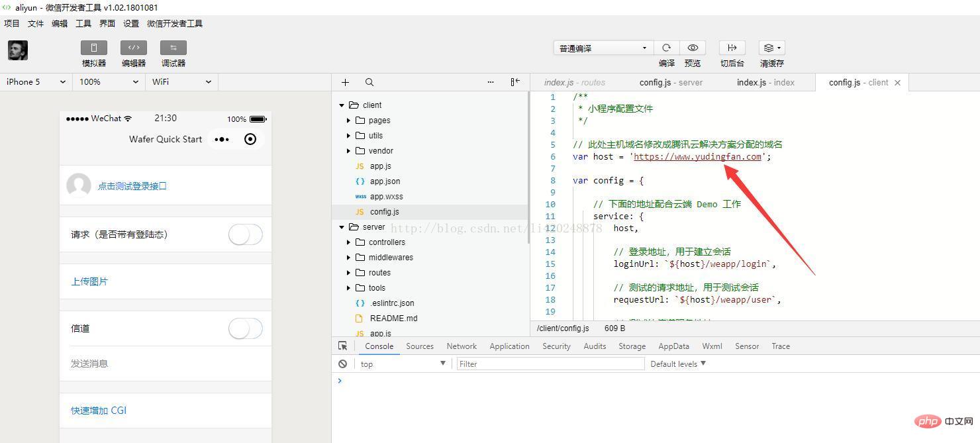Switch to the AppData devtools tab
Screen dimensions: 980x443
pyautogui.click(x=673, y=346)
